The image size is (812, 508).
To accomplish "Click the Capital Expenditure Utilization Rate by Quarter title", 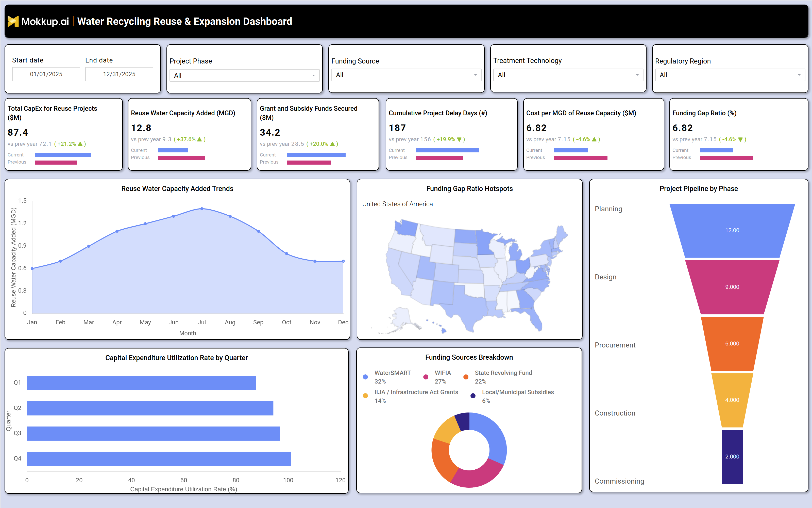I will pos(177,358).
